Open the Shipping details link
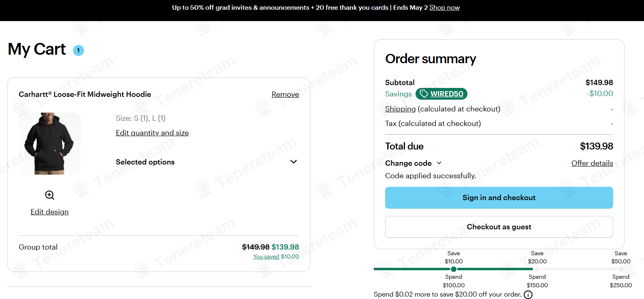The image size is (644, 299). pos(400,109)
